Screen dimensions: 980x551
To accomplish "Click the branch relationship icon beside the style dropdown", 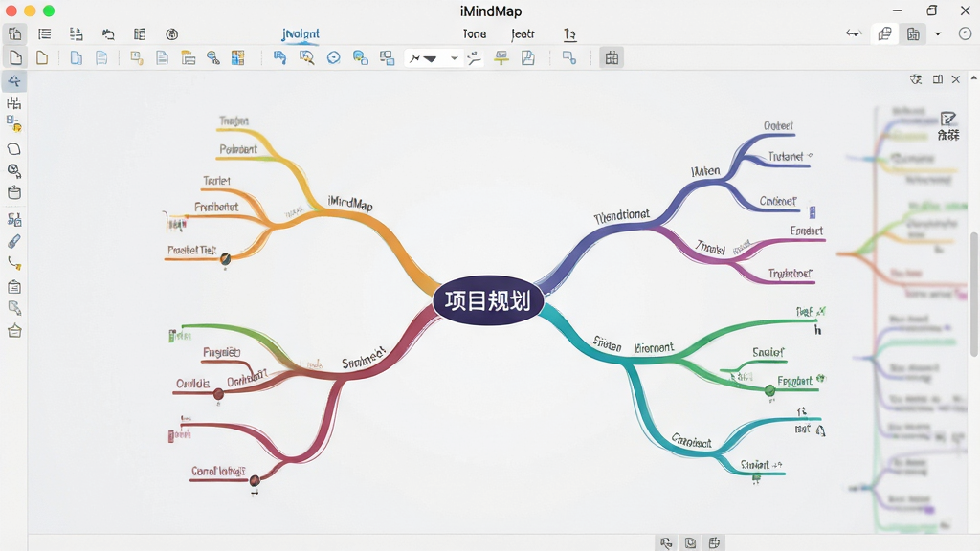I will pos(475,58).
